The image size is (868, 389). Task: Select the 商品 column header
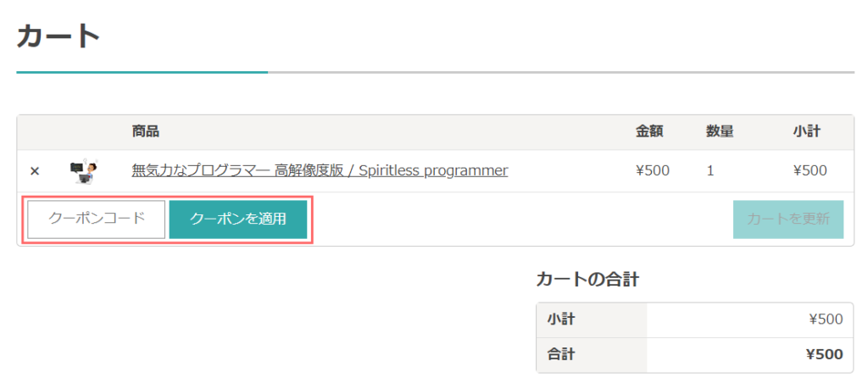[146, 131]
